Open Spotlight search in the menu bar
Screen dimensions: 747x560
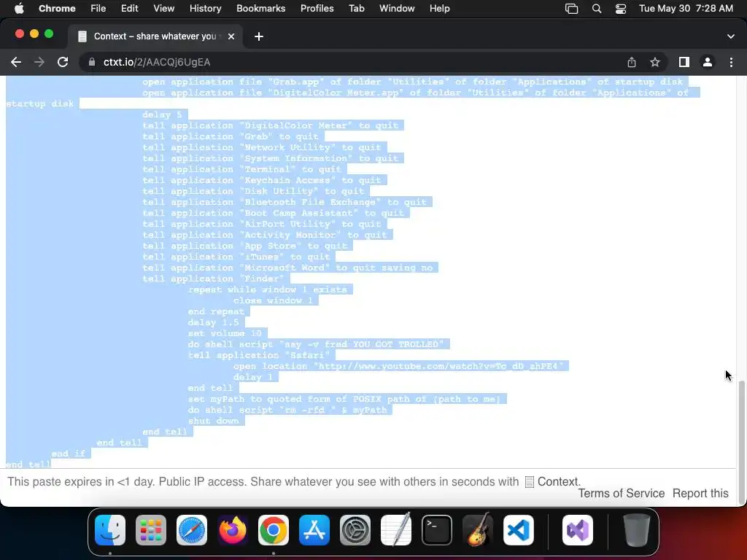597,9
